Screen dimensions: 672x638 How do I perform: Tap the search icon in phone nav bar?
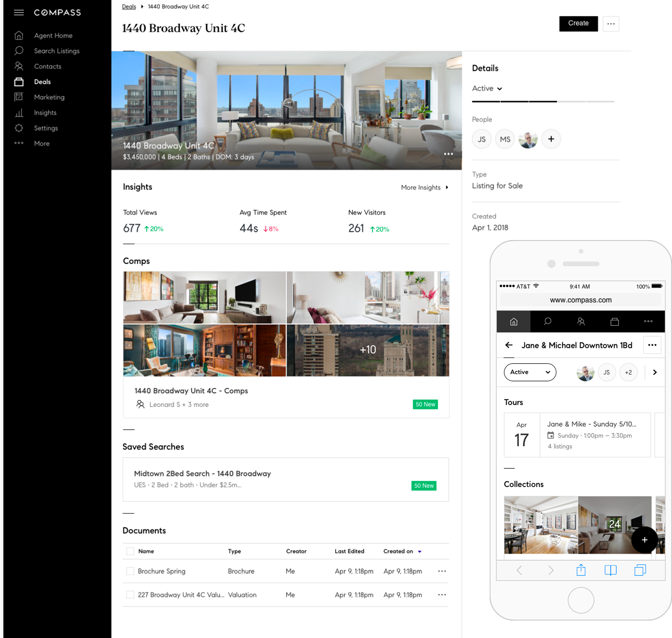547,322
